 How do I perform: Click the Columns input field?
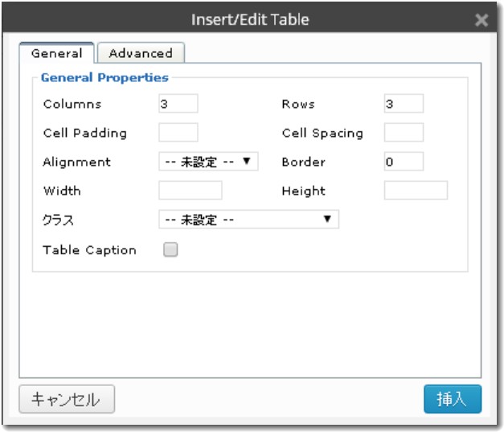[178, 104]
